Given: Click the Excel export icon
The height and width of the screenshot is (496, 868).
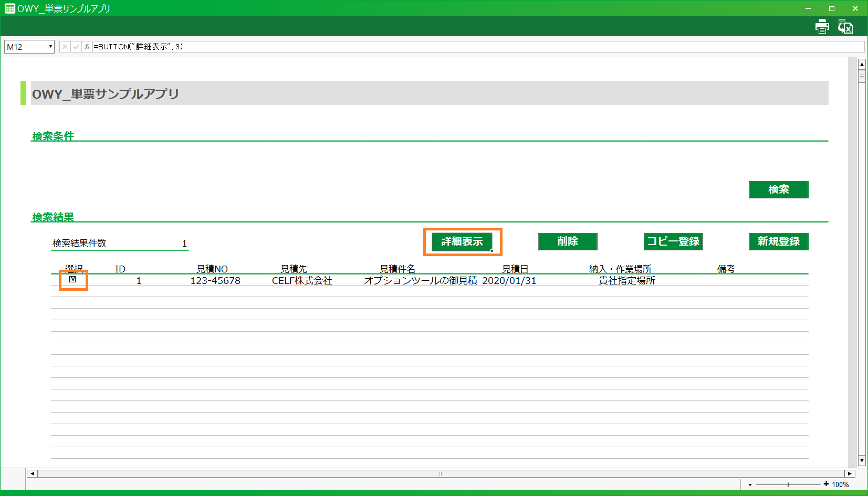Looking at the screenshot, I should coord(845,26).
